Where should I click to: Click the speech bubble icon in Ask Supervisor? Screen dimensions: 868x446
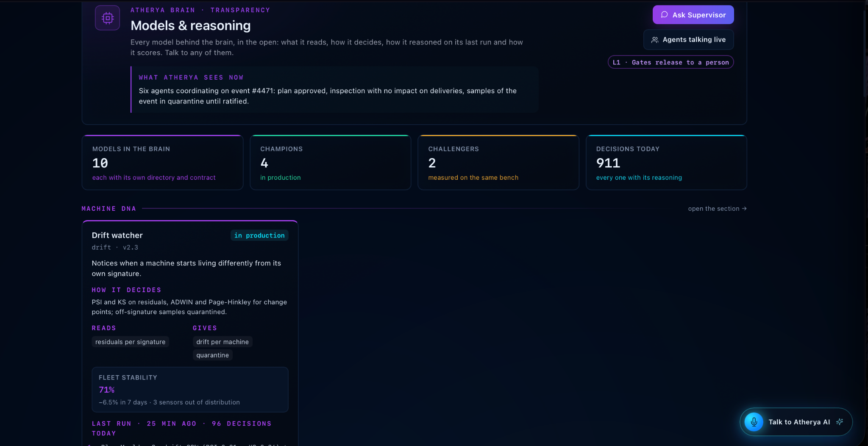click(x=664, y=15)
